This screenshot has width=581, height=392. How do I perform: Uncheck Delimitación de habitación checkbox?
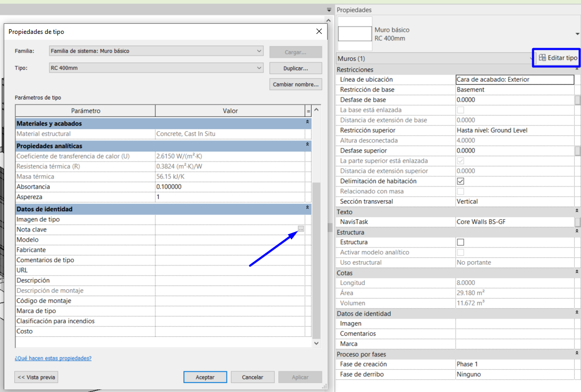[x=460, y=181]
